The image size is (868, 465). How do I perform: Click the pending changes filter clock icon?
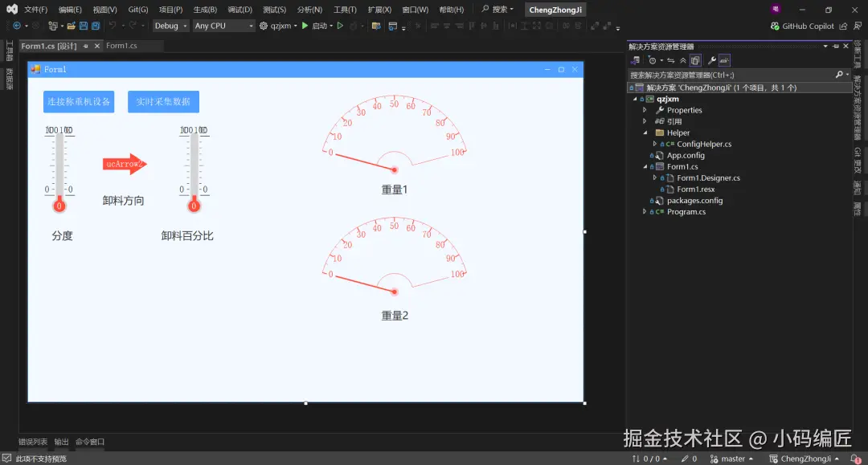(653, 60)
